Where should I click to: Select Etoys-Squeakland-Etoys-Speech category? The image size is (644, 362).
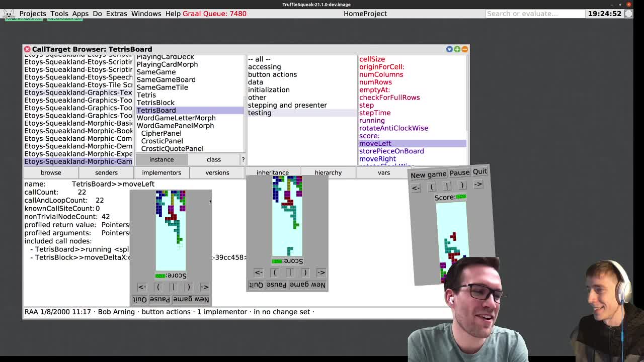[x=78, y=77]
